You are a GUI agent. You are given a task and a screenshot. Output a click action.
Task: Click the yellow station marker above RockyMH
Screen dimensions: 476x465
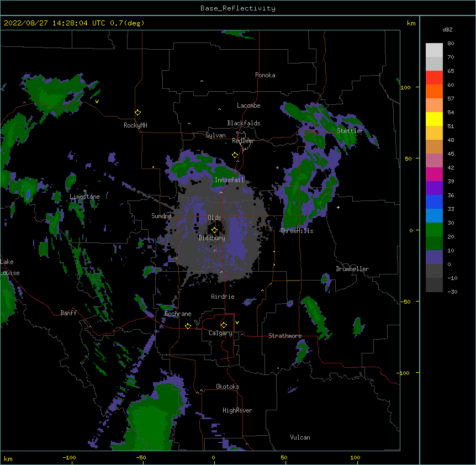[x=138, y=113]
